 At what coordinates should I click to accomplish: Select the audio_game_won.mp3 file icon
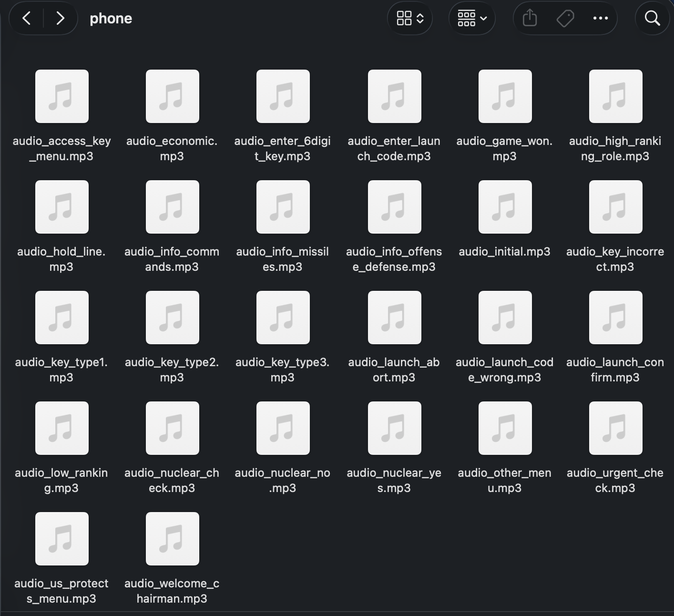pyautogui.click(x=505, y=96)
